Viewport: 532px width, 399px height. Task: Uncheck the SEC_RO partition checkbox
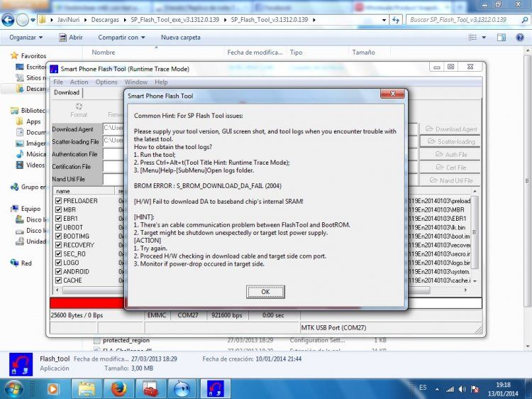coord(58,253)
